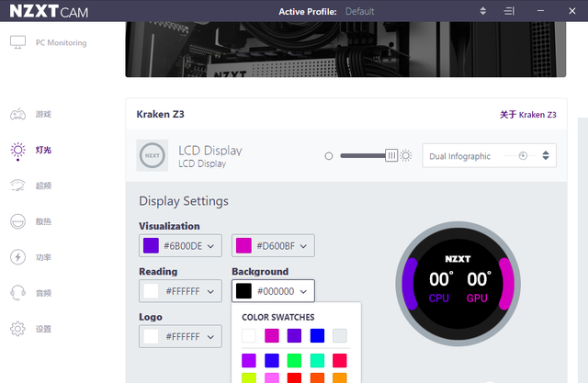Image resolution: width=588 pixels, height=383 pixels.
Task: Go to the PC Monitoring section
Action: click(62, 43)
